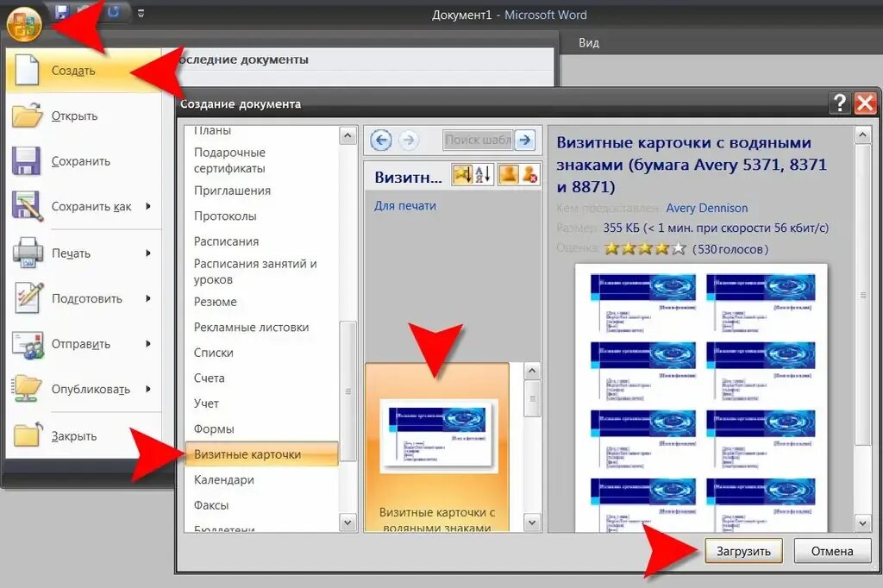The width and height of the screenshot is (883, 588).
Task: Select Рекламные листовки category
Action: coord(261,328)
